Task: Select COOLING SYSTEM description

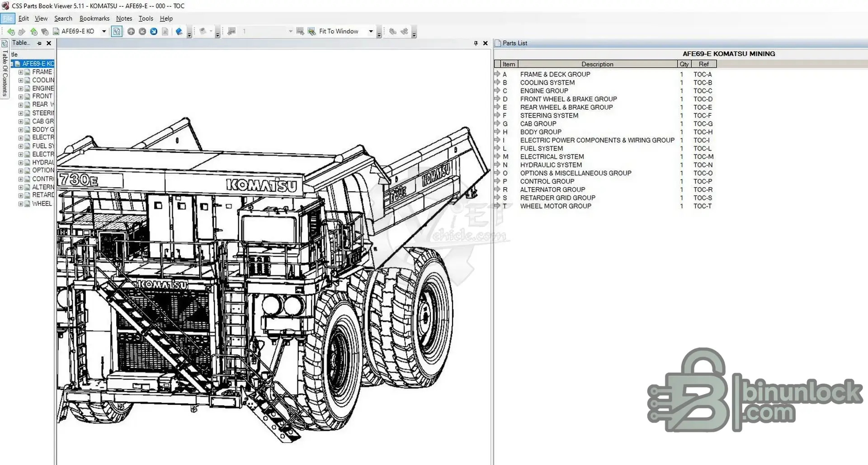Action: (547, 83)
